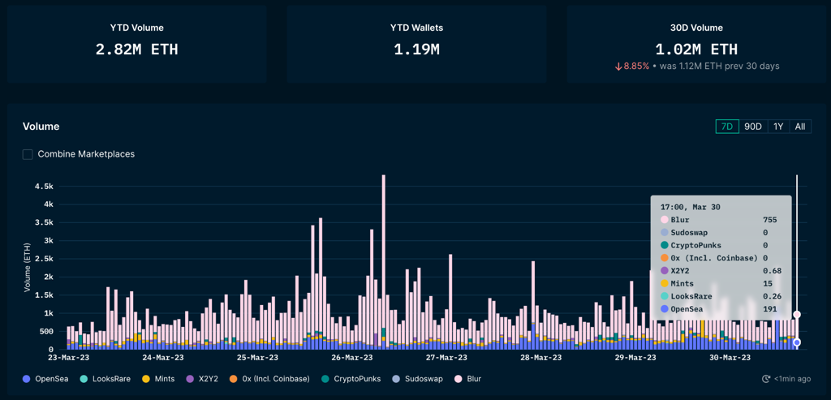Toggle LooksRare series in legend
832x400 pixels.
click(x=105, y=379)
